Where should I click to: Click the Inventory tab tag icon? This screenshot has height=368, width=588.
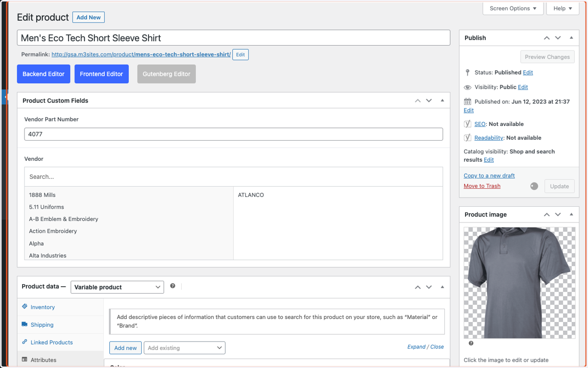[24, 307]
